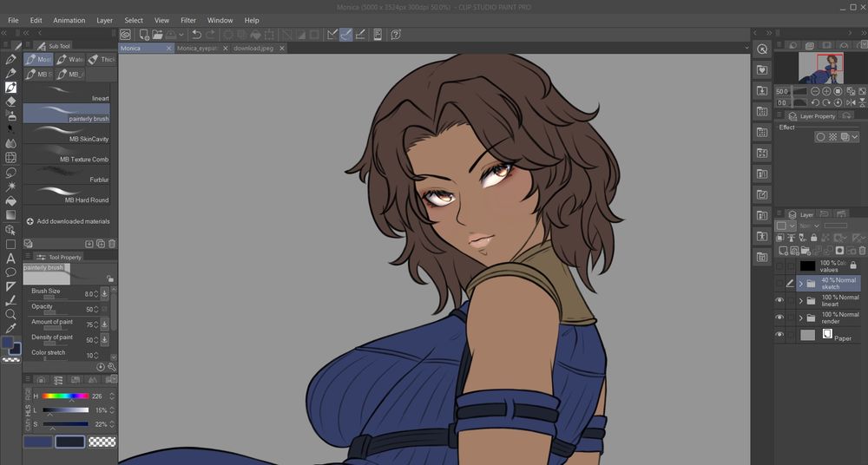
Task: Select the Balloon tool
Action: click(x=10, y=272)
